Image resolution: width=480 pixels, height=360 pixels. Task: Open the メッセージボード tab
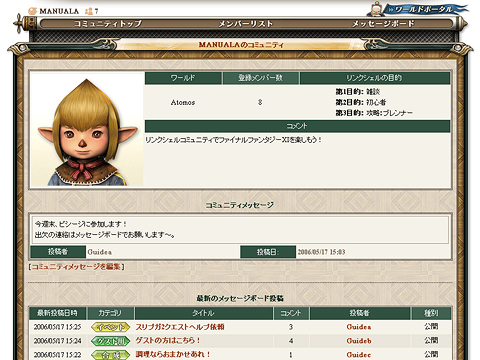[383, 24]
